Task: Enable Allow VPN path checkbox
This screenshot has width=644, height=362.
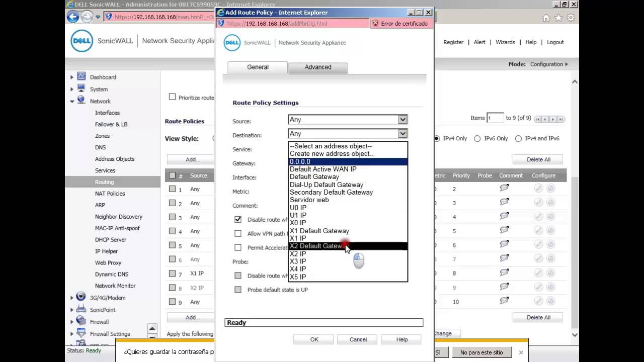Action: [x=238, y=233]
